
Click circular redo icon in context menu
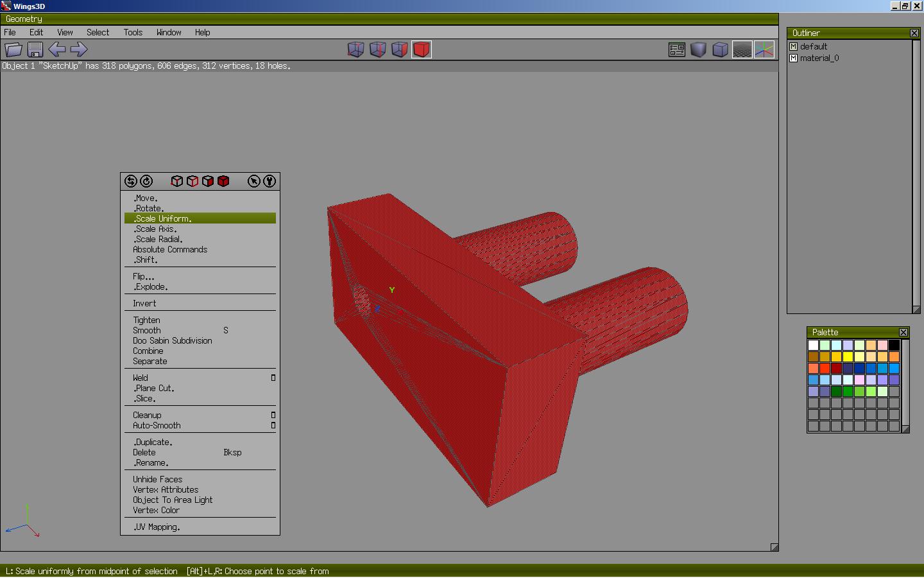pyautogui.click(x=146, y=181)
